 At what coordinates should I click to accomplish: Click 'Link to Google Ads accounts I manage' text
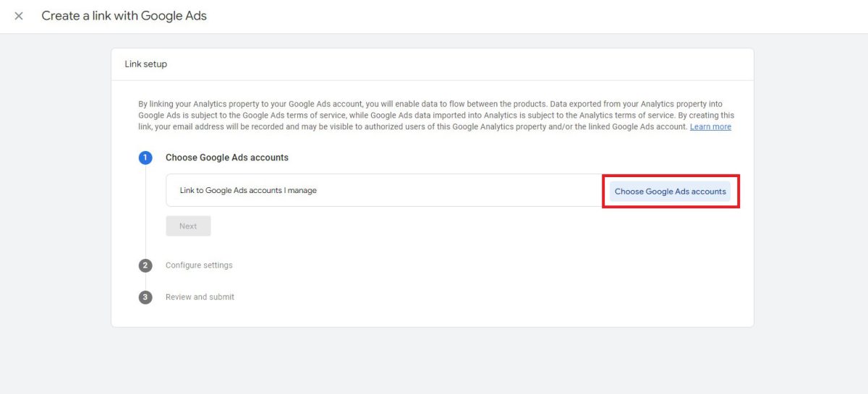point(248,190)
